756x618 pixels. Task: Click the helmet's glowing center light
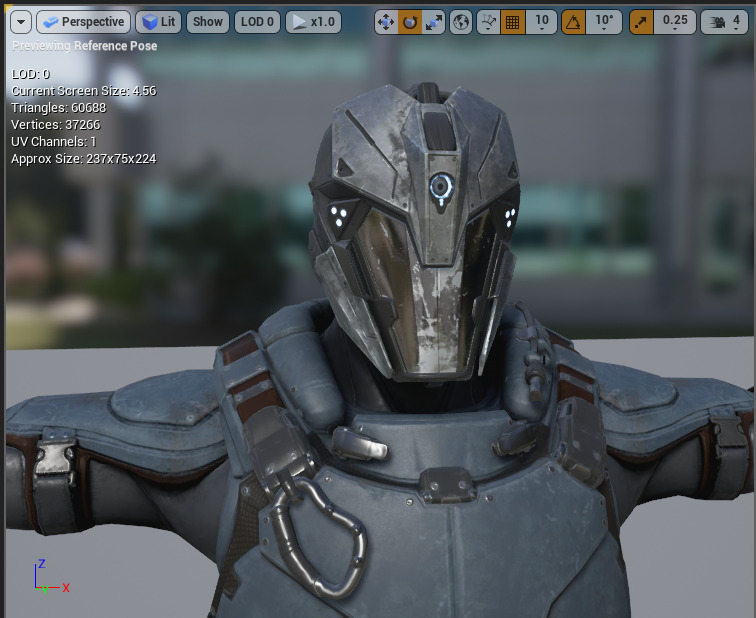tap(441, 184)
